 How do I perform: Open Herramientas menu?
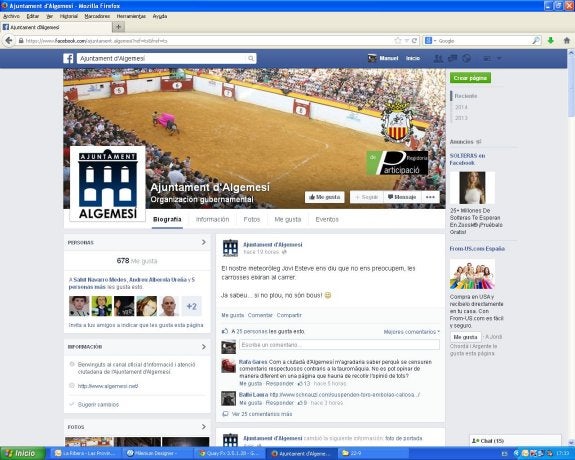(x=131, y=16)
